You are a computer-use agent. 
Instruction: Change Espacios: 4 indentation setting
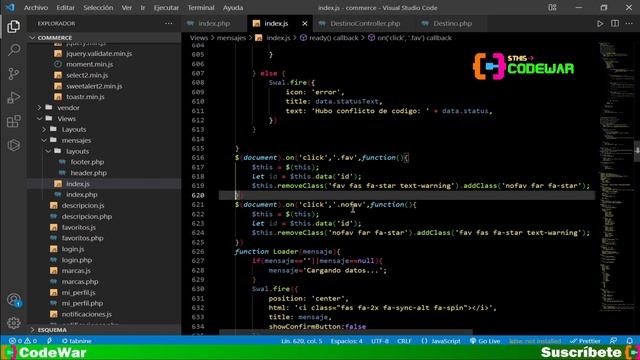[347, 341]
